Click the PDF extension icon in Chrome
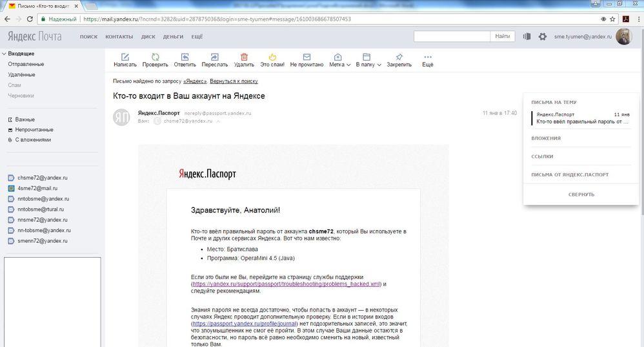 (626, 19)
